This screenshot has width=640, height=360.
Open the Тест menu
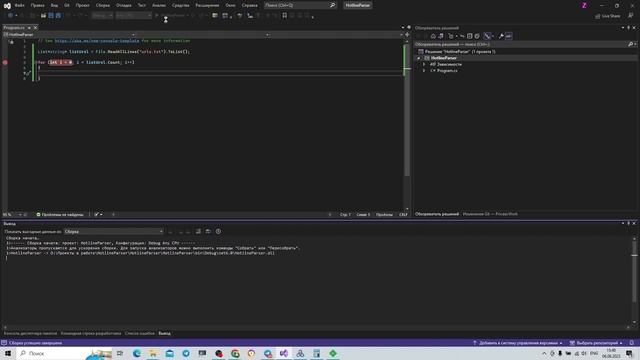[x=141, y=5]
